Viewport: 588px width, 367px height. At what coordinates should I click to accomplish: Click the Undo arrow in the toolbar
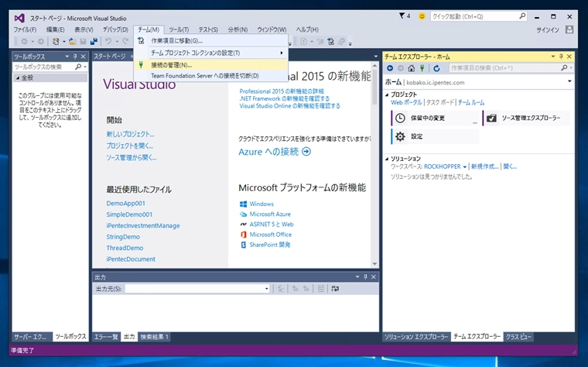pos(108,41)
